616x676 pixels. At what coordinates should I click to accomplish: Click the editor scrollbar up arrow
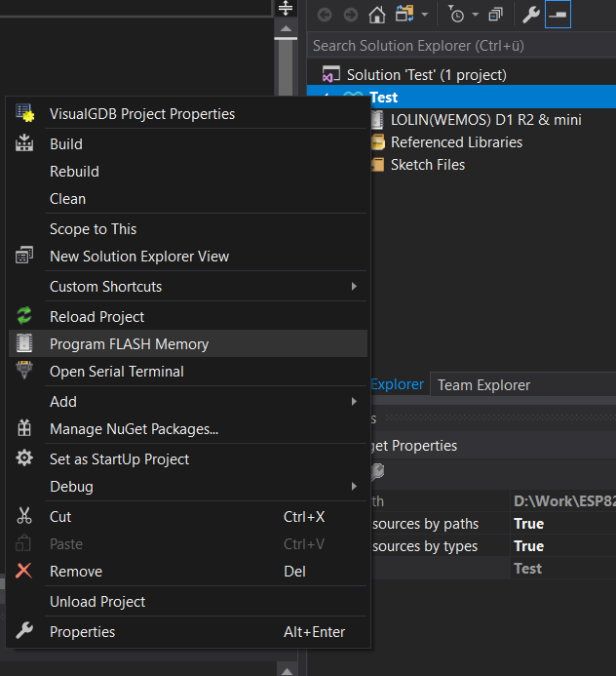coord(286,29)
